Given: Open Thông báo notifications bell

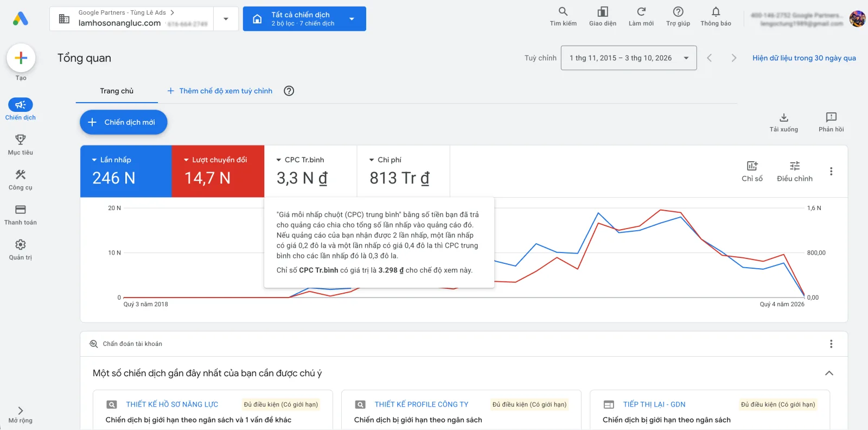Looking at the screenshot, I should (716, 11).
